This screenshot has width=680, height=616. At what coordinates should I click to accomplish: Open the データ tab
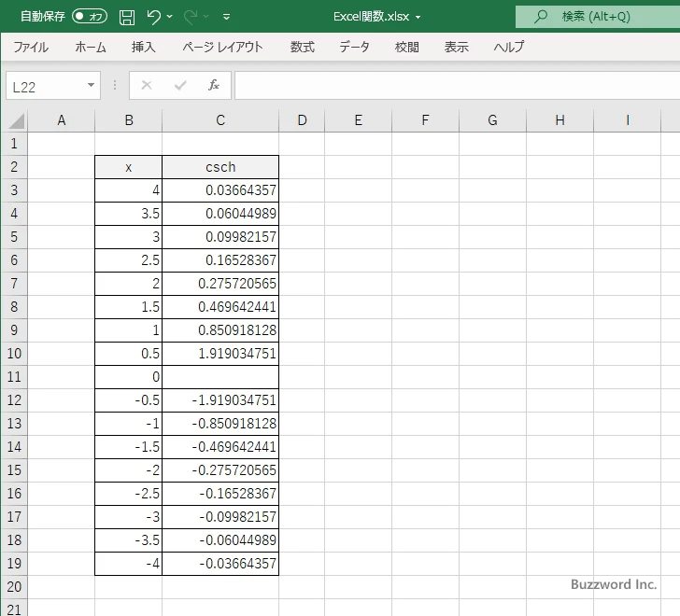pos(354,47)
